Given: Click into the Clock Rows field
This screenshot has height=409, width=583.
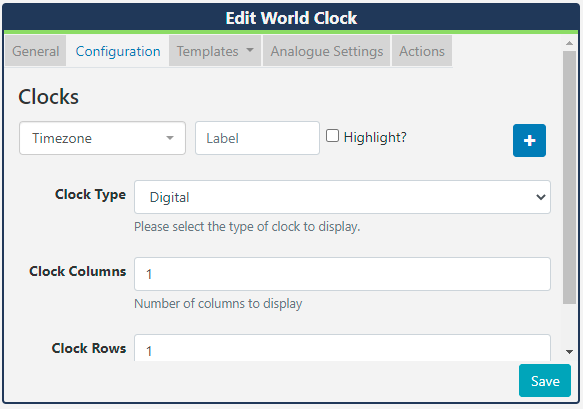Looking at the screenshot, I should [342, 348].
